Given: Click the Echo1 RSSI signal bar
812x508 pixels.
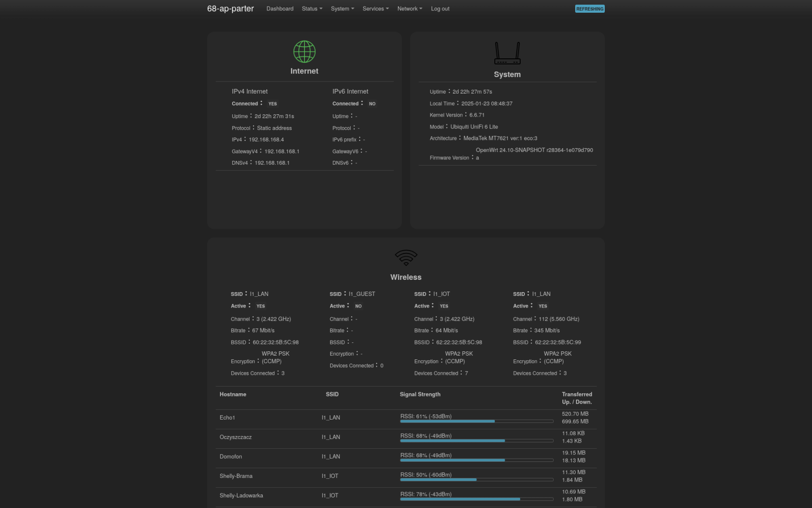Looking at the screenshot, I should (x=476, y=421).
